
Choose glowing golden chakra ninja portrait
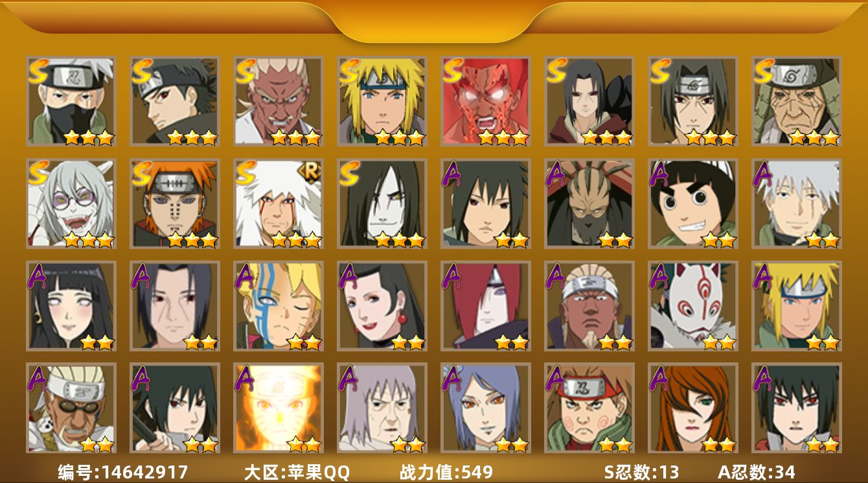(278, 408)
